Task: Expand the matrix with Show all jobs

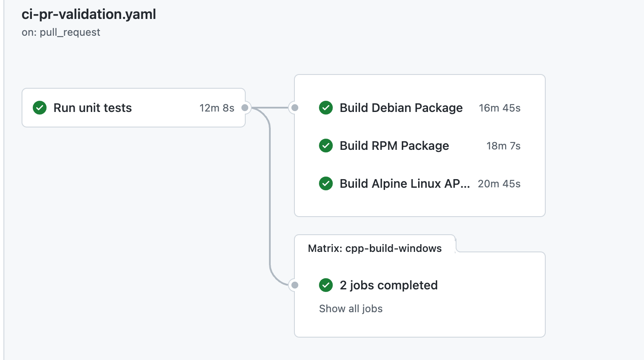Action: tap(351, 309)
